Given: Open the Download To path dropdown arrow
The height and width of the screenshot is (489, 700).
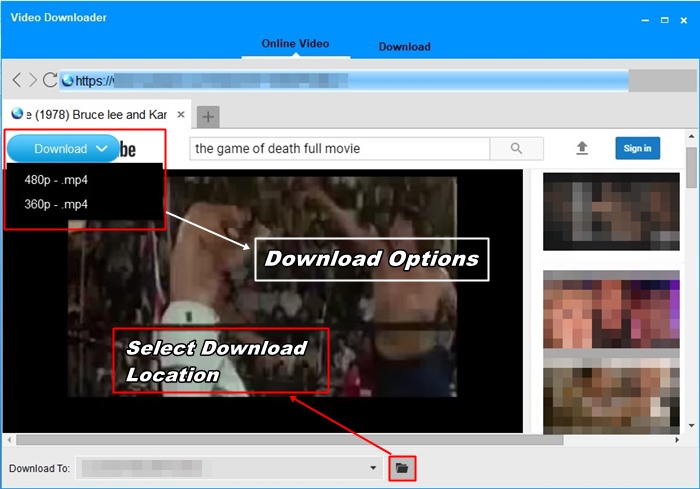Looking at the screenshot, I should point(373,468).
